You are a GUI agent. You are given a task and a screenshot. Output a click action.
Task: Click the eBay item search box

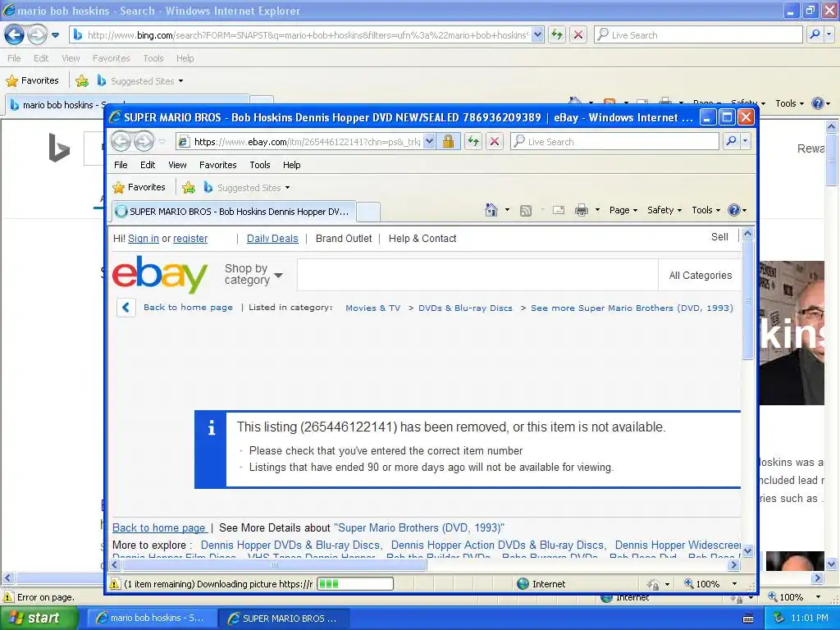(x=477, y=275)
